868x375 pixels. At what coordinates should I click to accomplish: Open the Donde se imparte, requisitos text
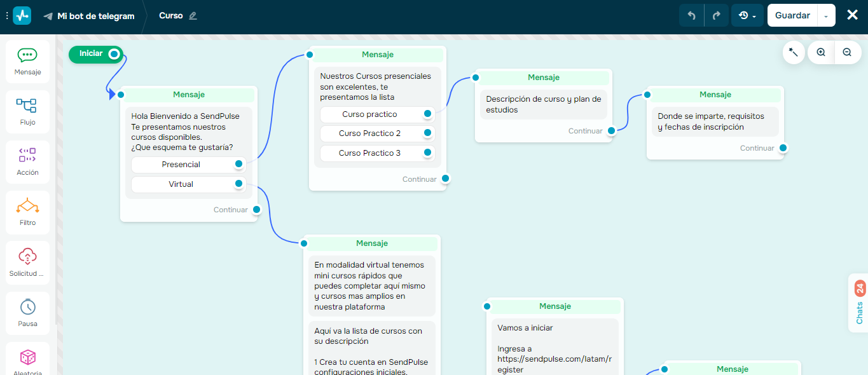(711, 121)
